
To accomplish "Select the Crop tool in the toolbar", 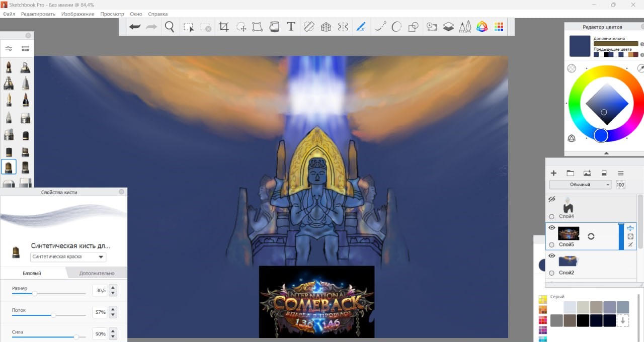I will [224, 27].
